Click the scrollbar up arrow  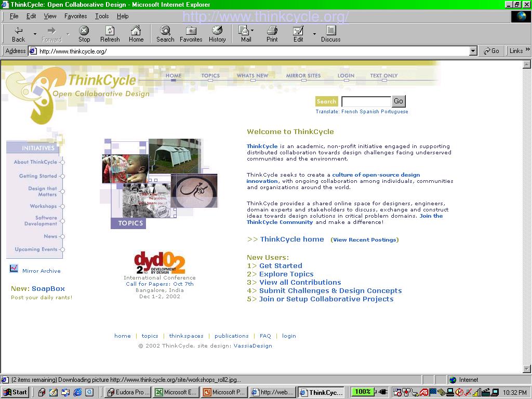527,64
